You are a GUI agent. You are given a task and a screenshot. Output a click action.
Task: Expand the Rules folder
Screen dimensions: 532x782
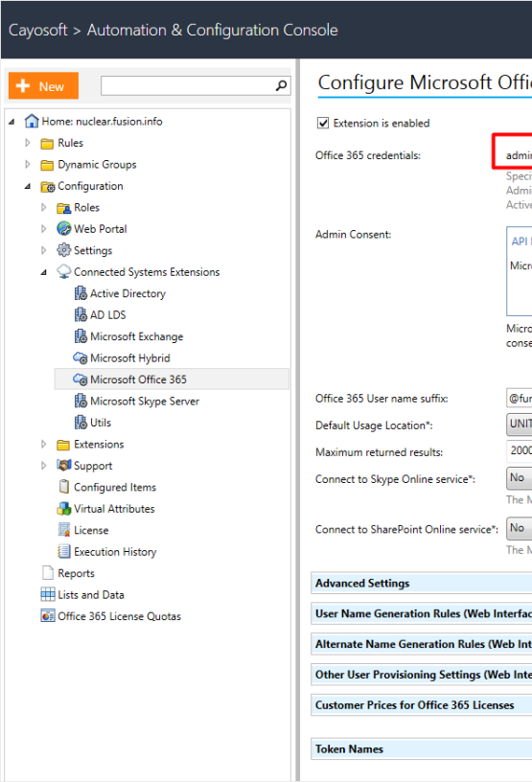coord(28,143)
